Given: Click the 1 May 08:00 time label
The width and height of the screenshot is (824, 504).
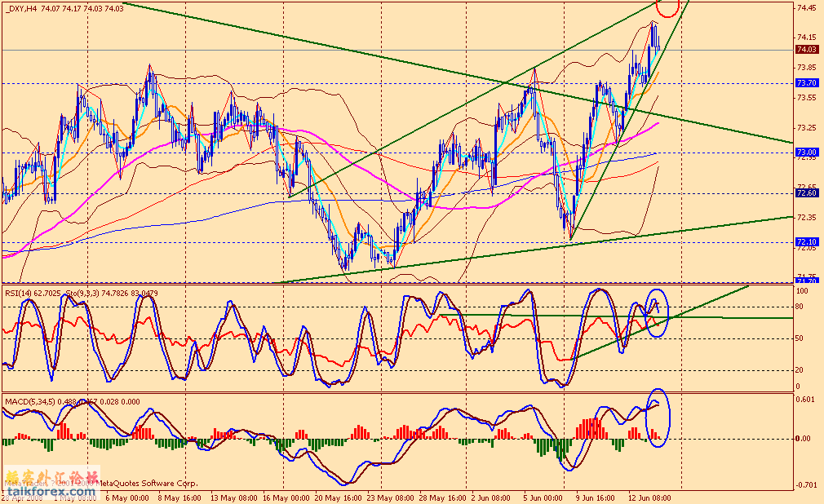Looking at the screenshot, I should pyautogui.click(x=76, y=497).
